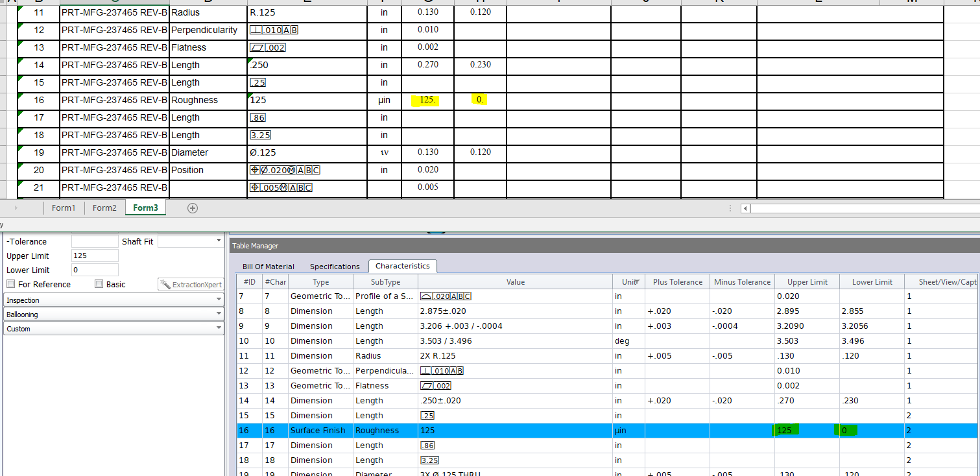Expand the Inspection section
980x476 pixels.
[x=114, y=300]
